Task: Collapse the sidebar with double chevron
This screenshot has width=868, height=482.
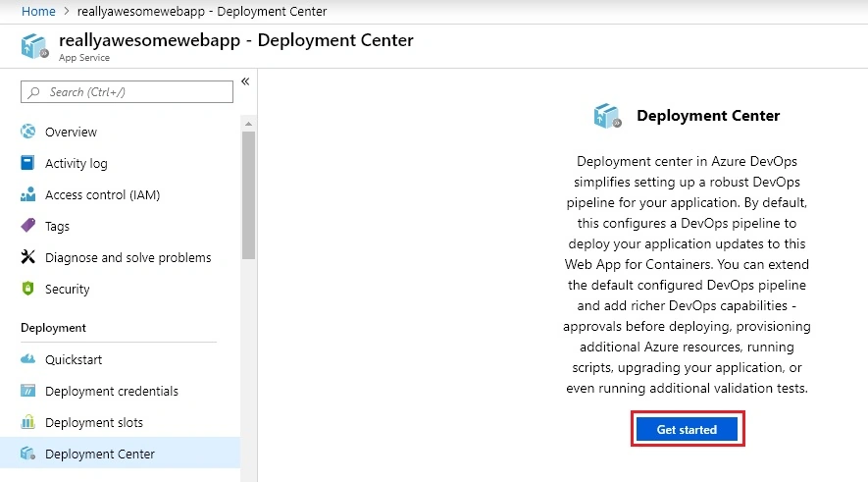Action: pyautogui.click(x=245, y=81)
